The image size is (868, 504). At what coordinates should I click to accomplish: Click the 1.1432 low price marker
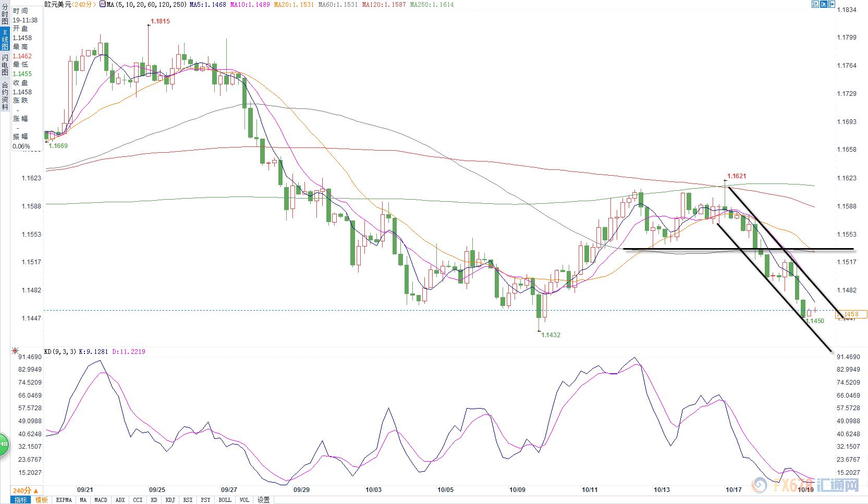[x=551, y=335]
